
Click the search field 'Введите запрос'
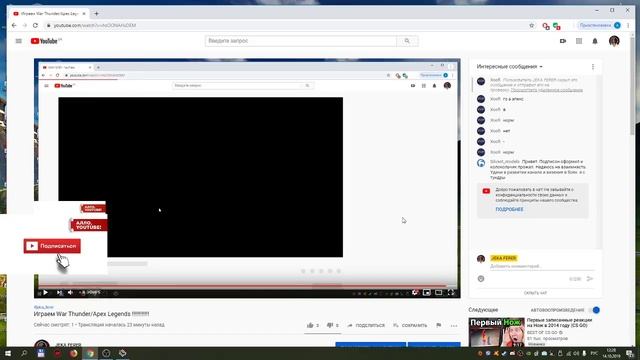point(300,41)
